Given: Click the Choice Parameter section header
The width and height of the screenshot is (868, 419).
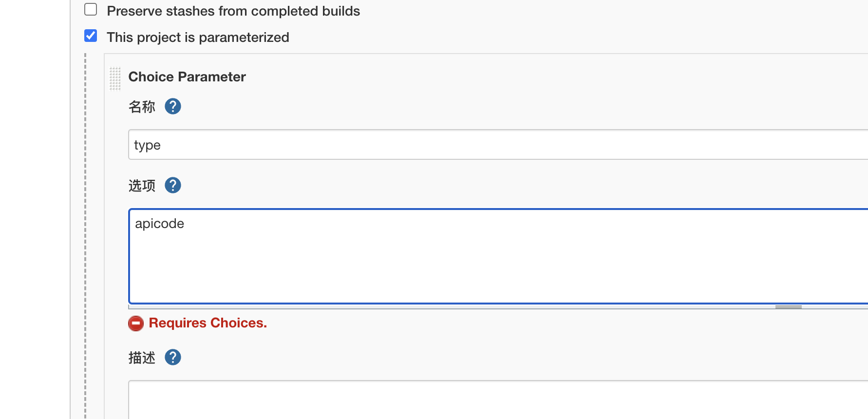Looking at the screenshot, I should (187, 76).
